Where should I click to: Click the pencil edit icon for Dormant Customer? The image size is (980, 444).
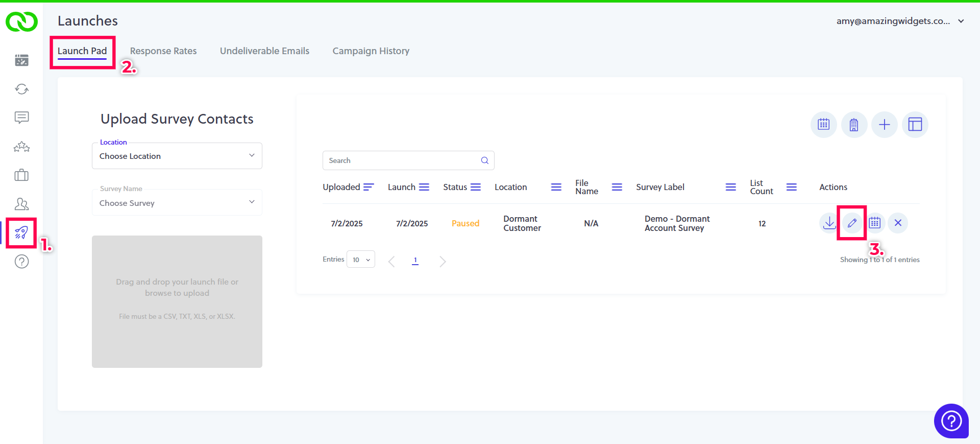click(x=852, y=223)
